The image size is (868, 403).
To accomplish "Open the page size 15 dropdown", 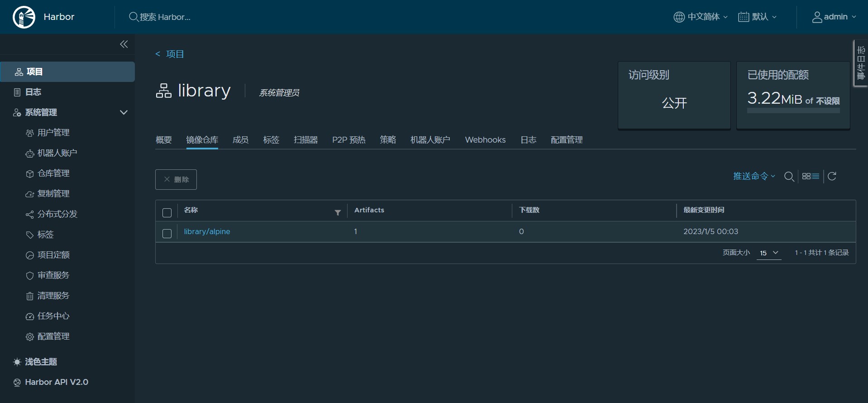I will (x=769, y=253).
